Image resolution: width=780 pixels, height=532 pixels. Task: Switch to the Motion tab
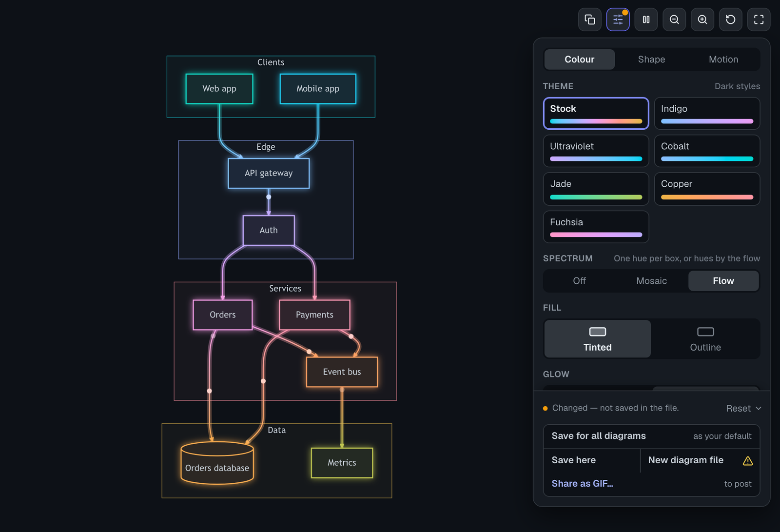tap(723, 59)
